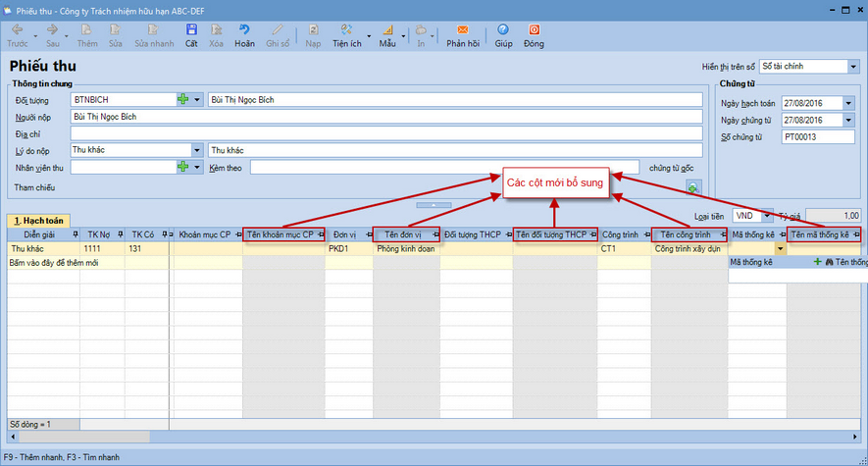Viewport: 868px width, 466px height.
Task: Open Ngày chứng từ date picker
Action: (x=848, y=120)
